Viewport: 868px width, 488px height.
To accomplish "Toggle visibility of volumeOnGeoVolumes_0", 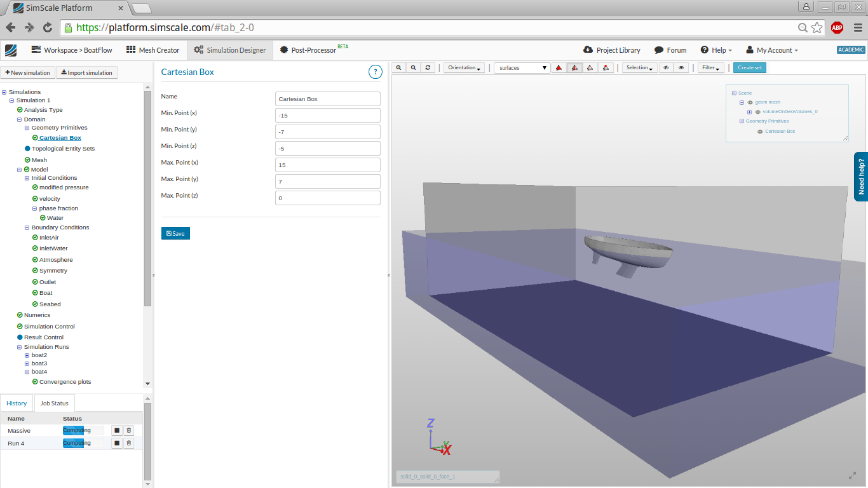I will pyautogui.click(x=757, y=112).
